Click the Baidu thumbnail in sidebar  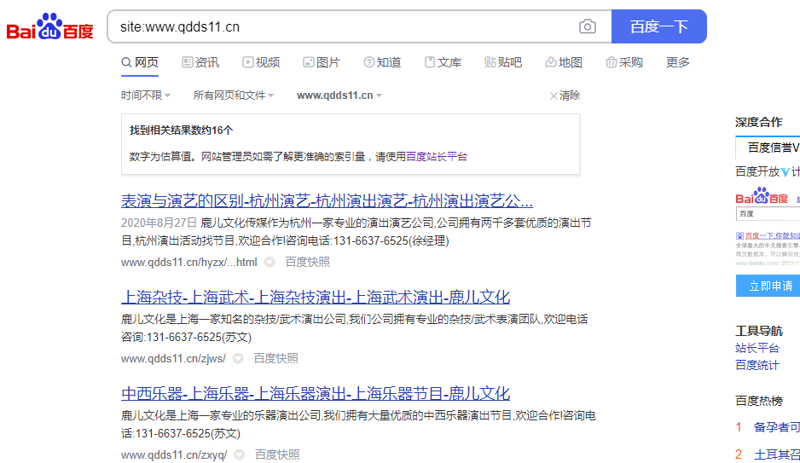[x=768, y=227]
